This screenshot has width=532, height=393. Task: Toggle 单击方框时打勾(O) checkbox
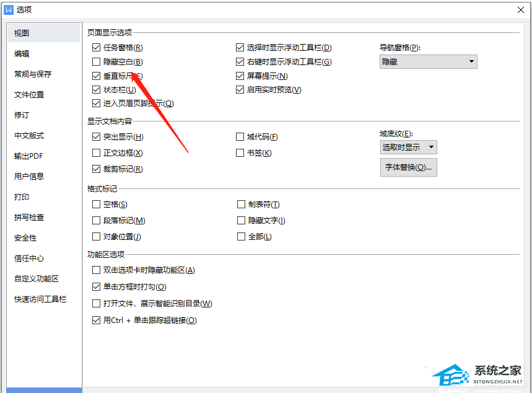(97, 286)
